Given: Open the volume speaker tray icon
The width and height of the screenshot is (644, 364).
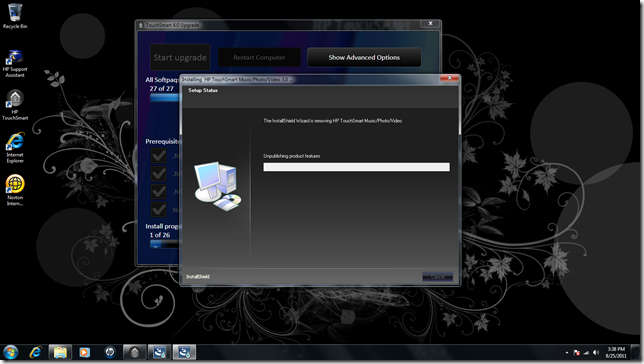Looking at the screenshot, I should pyautogui.click(x=596, y=352).
